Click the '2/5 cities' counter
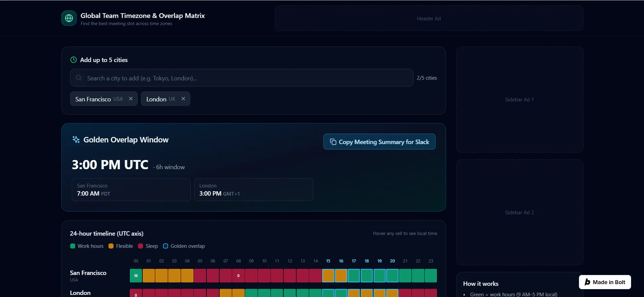 427,78
